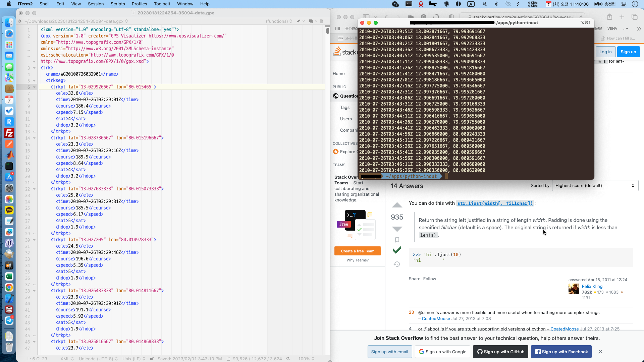
Task: Open FileZilla from the Dock
Action: pos(9,133)
